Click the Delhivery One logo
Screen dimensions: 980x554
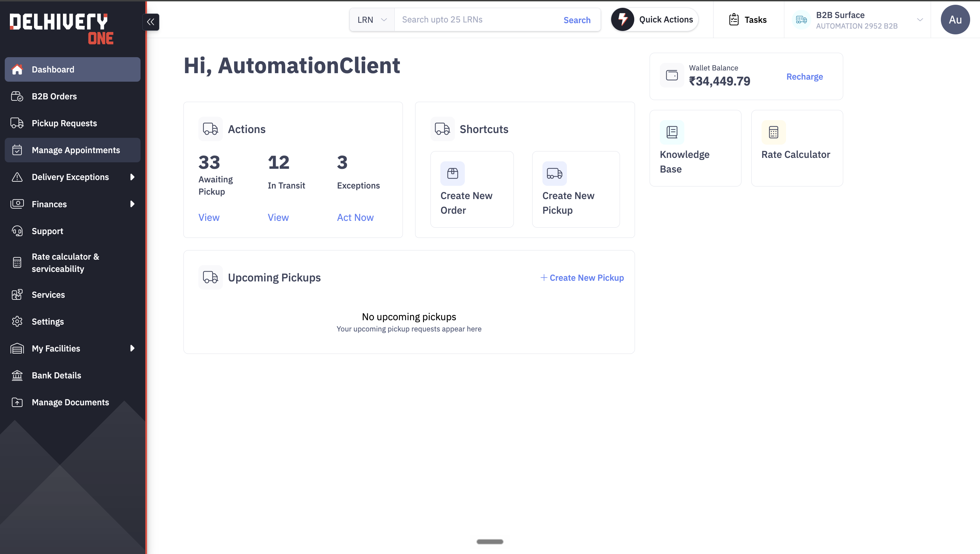(61, 29)
